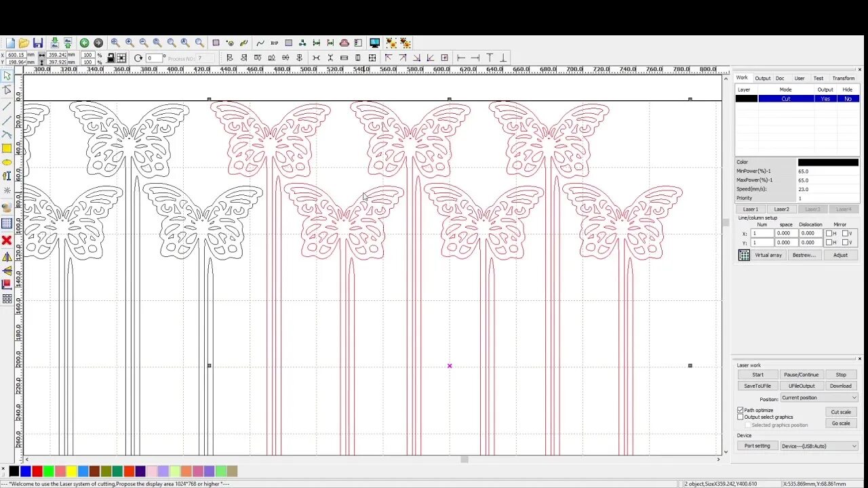This screenshot has width=868, height=488.
Task: Select the Line drawing tool
Action: click(x=7, y=106)
